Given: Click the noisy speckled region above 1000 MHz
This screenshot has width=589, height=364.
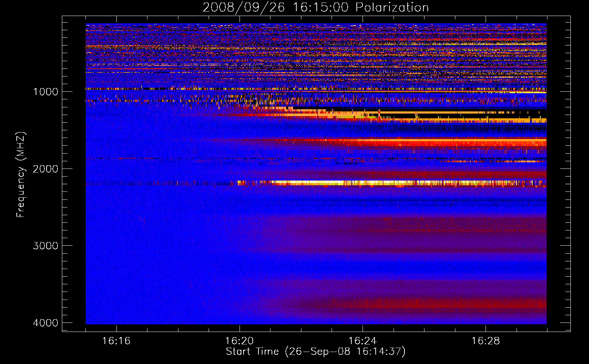Looking at the screenshot, I should [291, 55].
